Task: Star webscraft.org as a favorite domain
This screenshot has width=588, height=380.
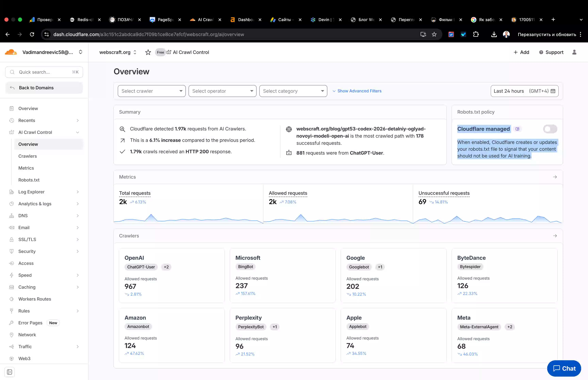Action: point(148,52)
